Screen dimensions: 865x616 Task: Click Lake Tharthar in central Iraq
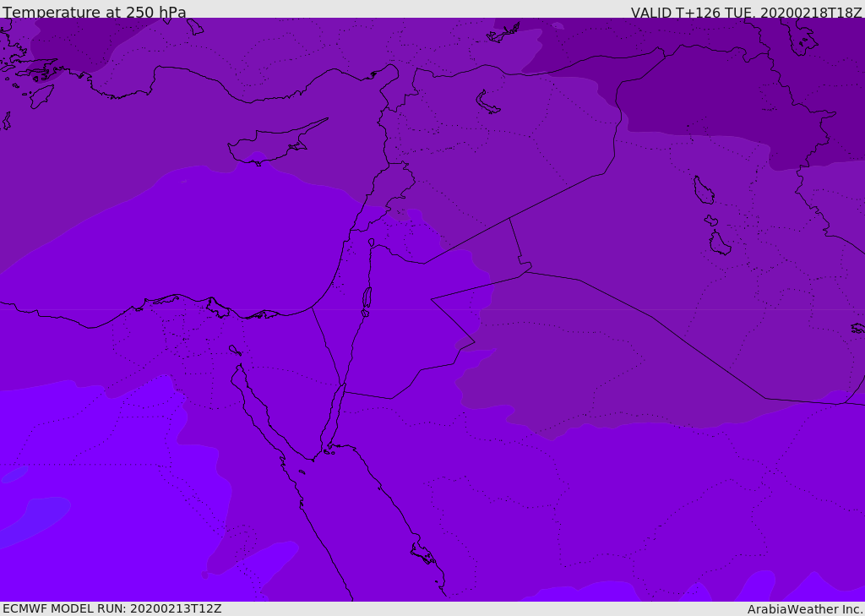(704, 190)
